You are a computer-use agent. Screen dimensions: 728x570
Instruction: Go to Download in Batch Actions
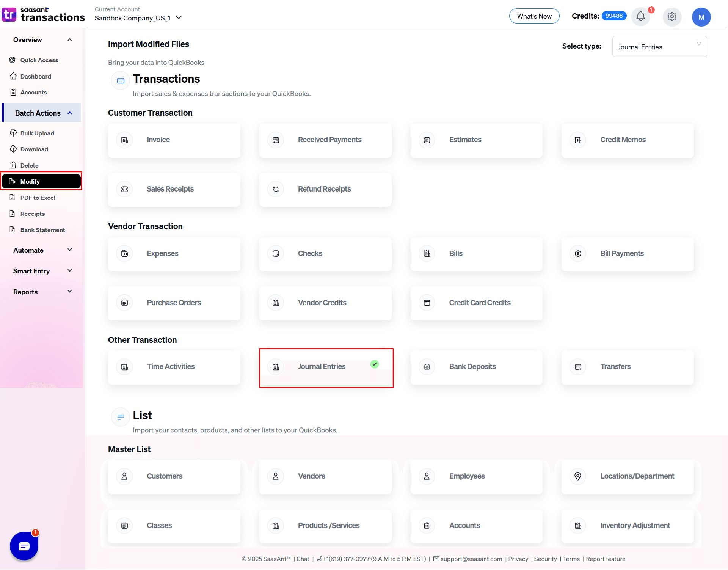coord(34,149)
